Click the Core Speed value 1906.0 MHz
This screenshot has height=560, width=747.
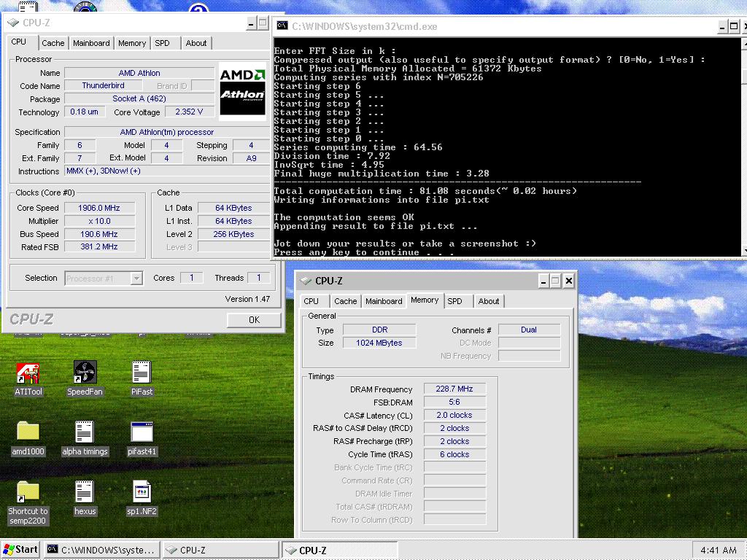click(x=99, y=208)
